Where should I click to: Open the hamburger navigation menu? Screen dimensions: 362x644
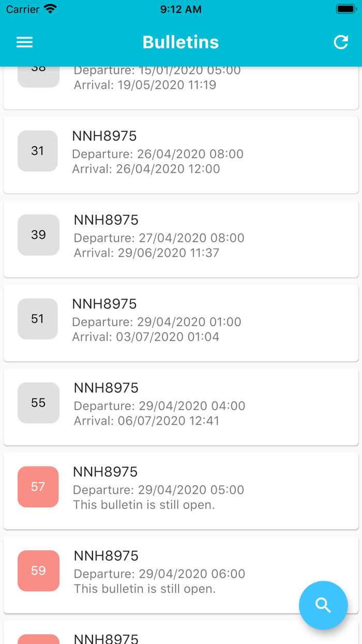(24, 42)
